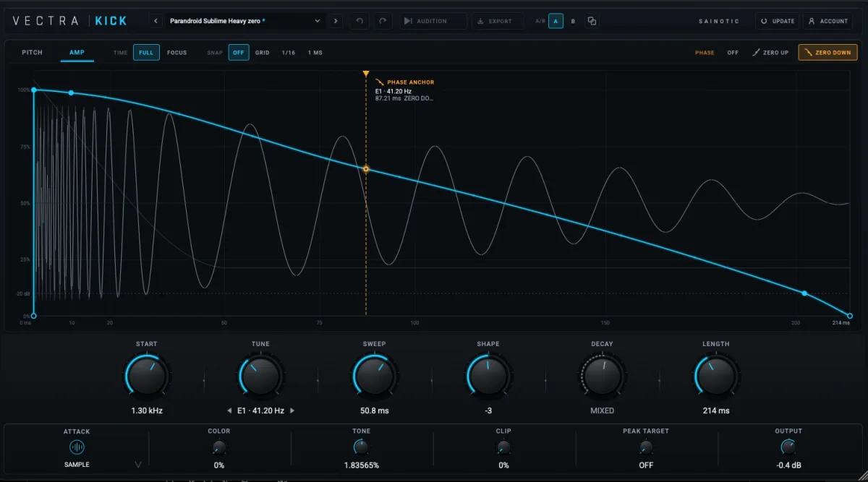Image resolution: width=868 pixels, height=482 pixels.
Task: Click the previous preset arrow
Action: (157, 21)
